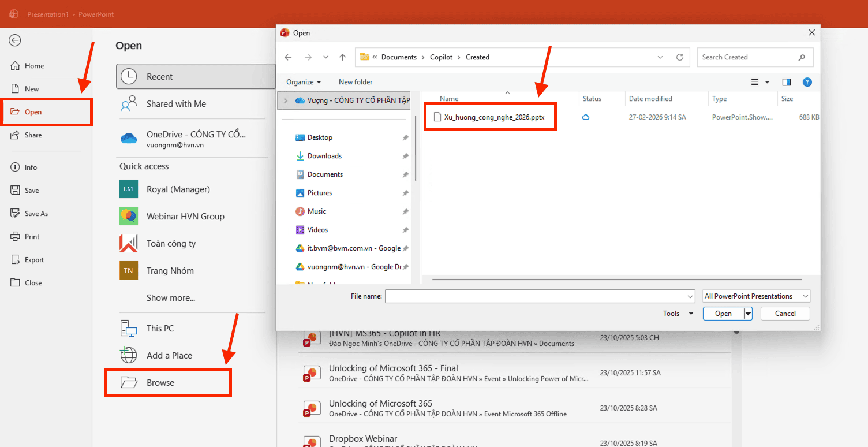Image resolution: width=868 pixels, height=447 pixels.
Task: Click the New folder button
Action: (x=356, y=82)
